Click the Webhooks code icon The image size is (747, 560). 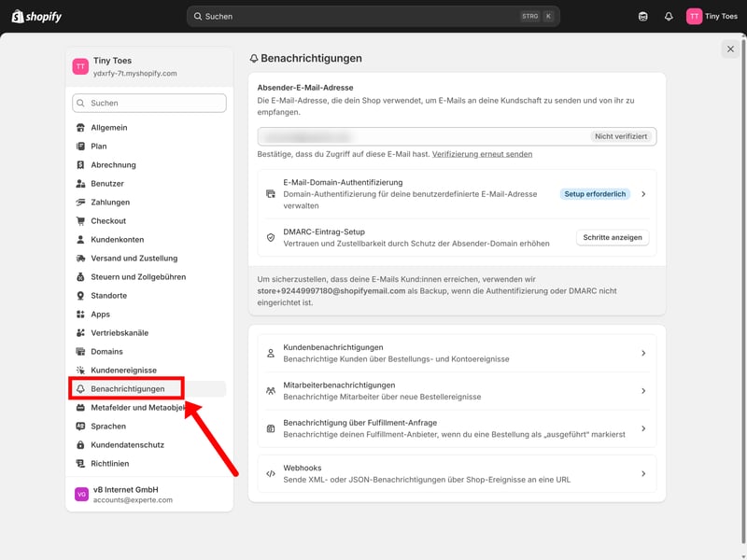[x=271, y=473]
